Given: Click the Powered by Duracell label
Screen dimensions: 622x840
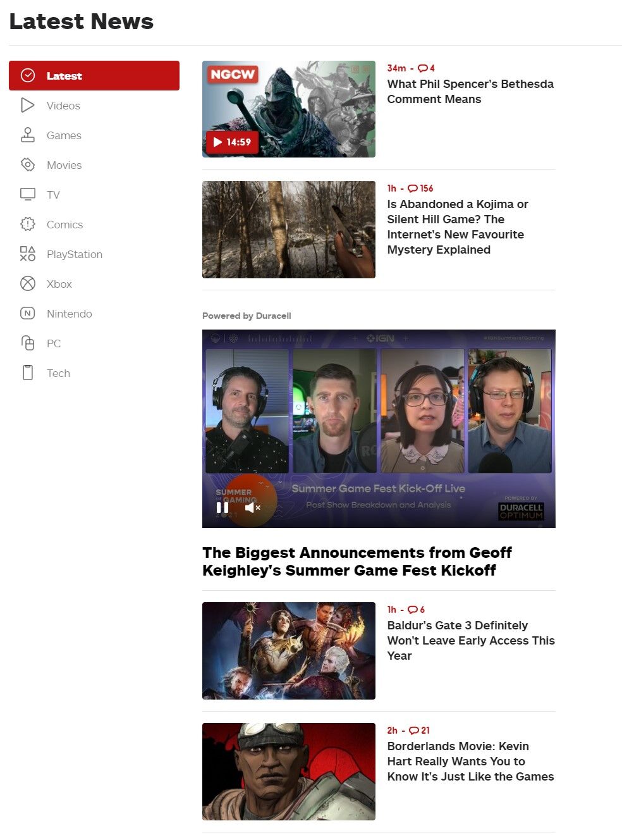Looking at the screenshot, I should point(247,316).
